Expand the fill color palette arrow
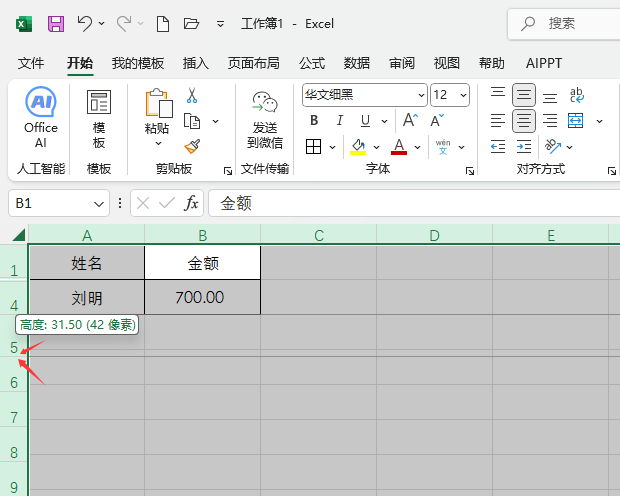The width and height of the screenshot is (620, 496). [x=376, y=147]
